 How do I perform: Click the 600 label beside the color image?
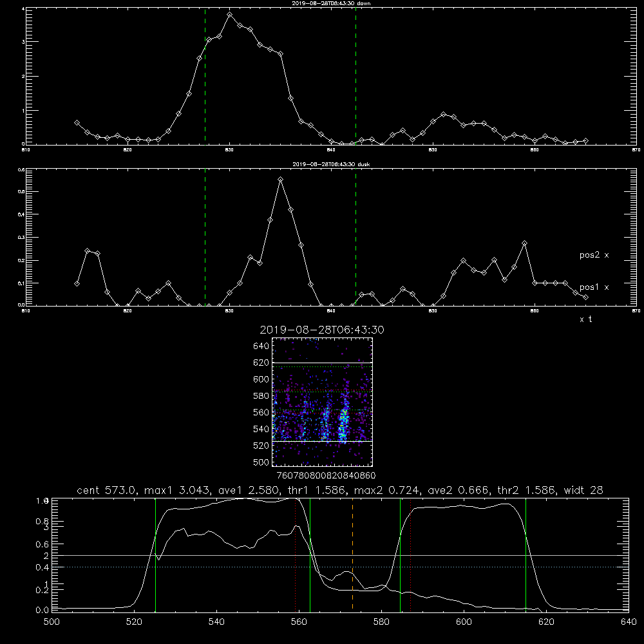[261, 379]
